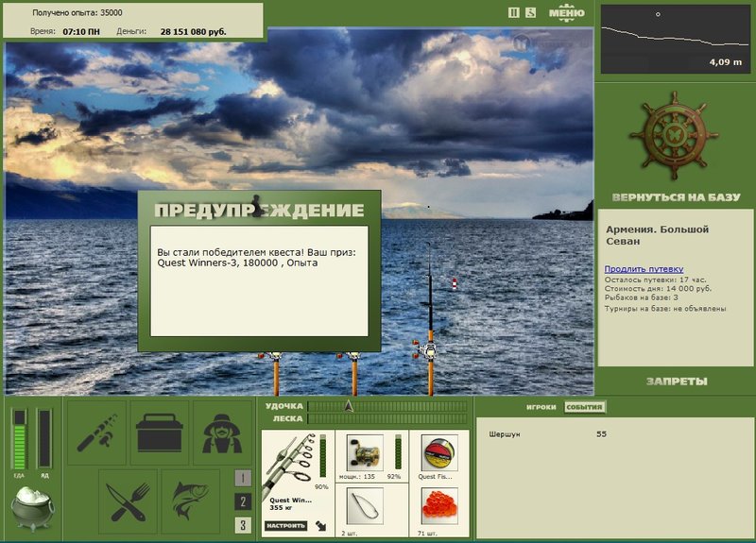Click the Шершун entry in events list
The height and width of the screenshot is (543, 756).
[505, 434]
